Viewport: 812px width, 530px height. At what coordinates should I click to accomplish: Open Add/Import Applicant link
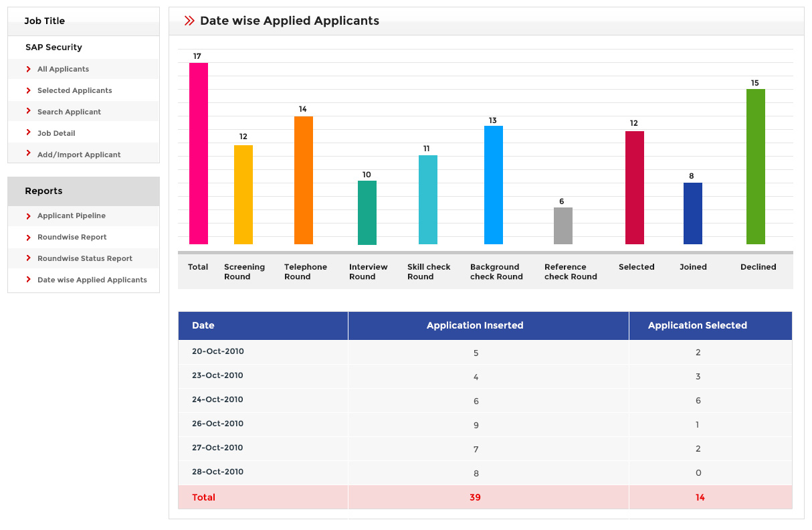click(x=79, y=155)
